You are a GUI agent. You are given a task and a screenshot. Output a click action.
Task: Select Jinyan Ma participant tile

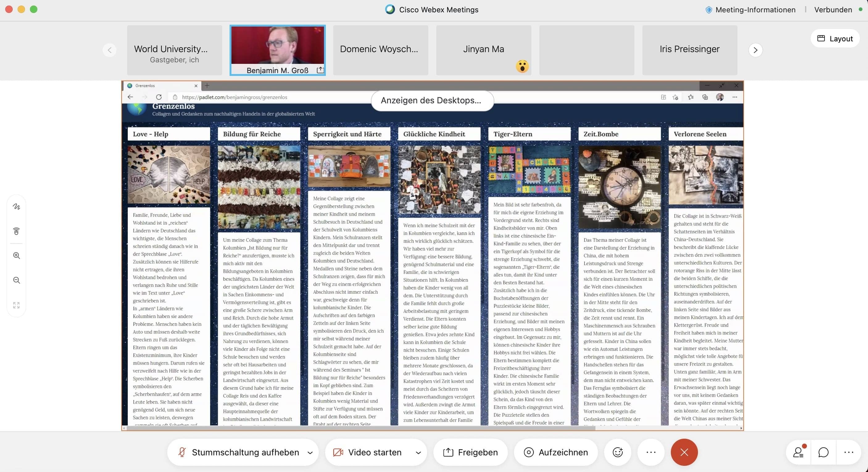(x=484, y=50)
